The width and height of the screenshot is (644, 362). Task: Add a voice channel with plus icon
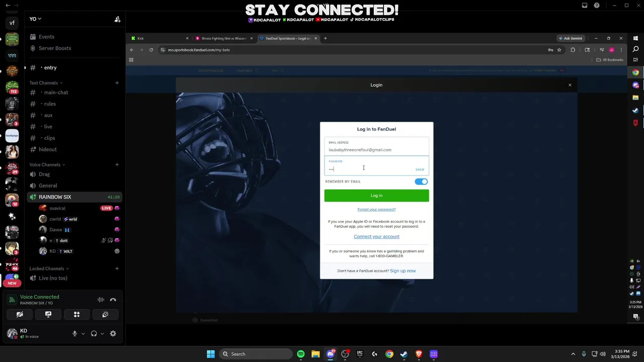[x=117, y=164]
